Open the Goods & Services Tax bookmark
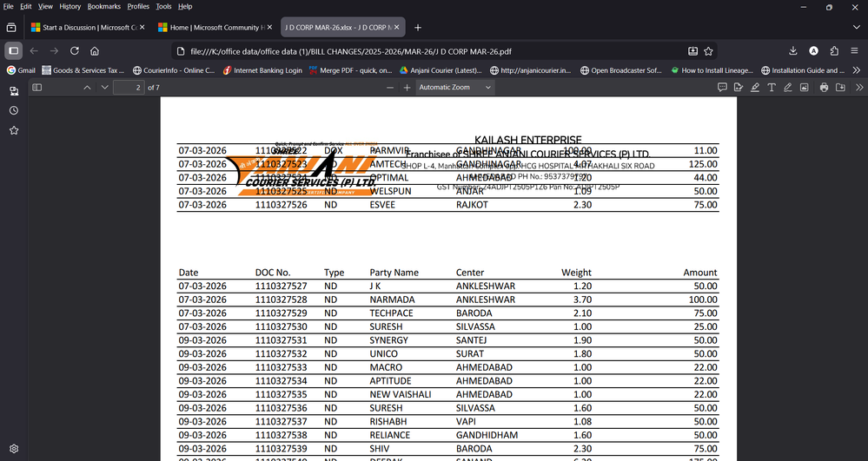This screenshot has height=461, width=868. point(83,70)
